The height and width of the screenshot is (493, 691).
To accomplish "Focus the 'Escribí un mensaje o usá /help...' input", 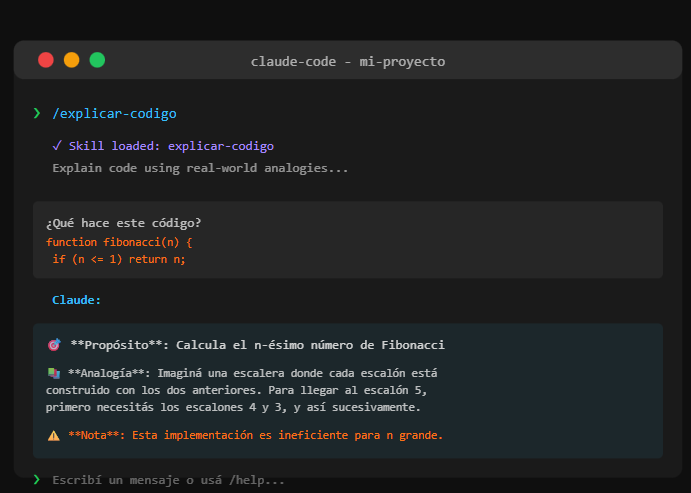I will [169, 480].
